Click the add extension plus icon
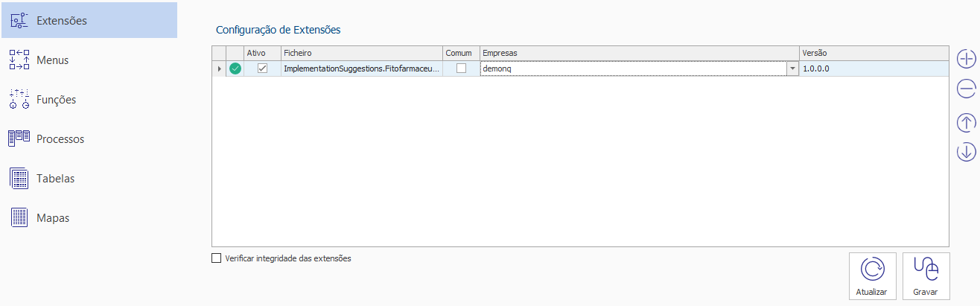Screen dimensions: 980x306 (x=966, y=58)
